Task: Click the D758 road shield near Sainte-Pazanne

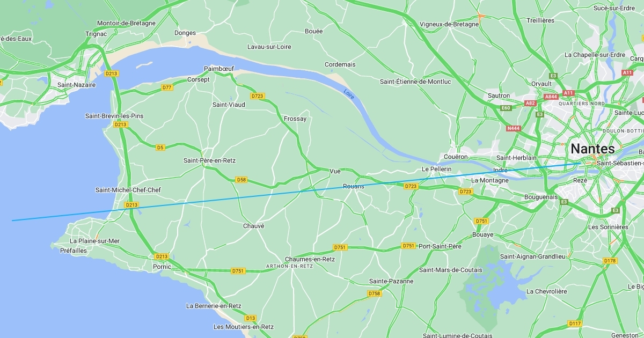Action: click(x=375, y=293)
